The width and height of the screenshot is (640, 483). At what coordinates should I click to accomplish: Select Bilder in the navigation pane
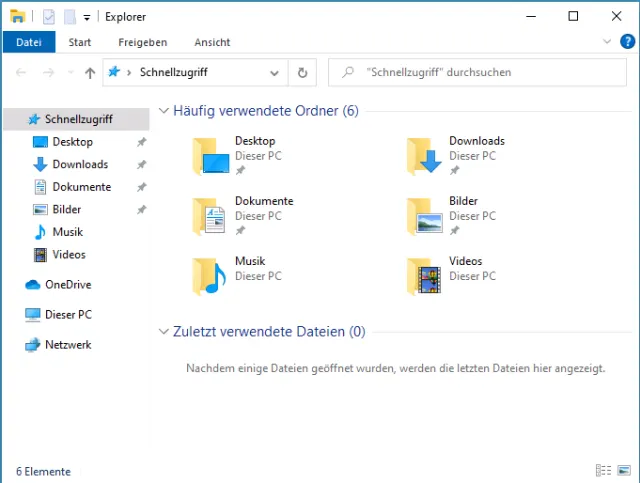point(67,209)
